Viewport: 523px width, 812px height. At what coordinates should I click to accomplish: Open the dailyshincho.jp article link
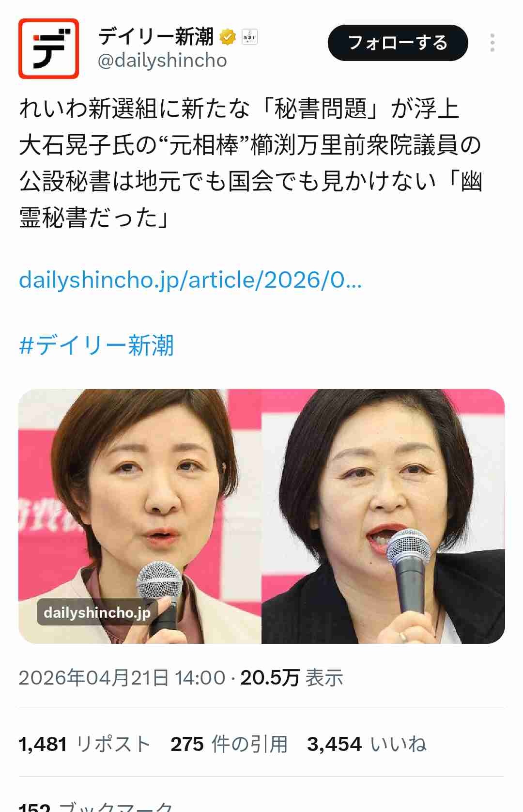[190, 280]
